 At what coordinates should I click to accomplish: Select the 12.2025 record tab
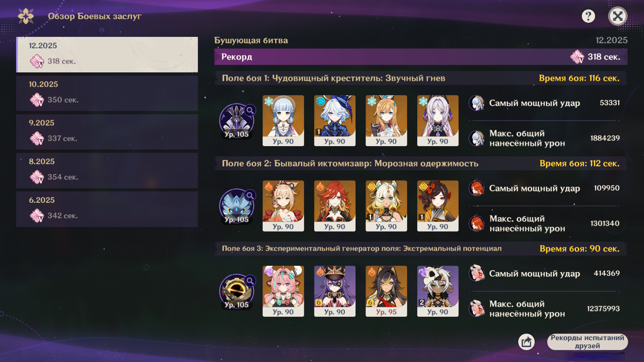pyautogui.click(x=107, y=55)
